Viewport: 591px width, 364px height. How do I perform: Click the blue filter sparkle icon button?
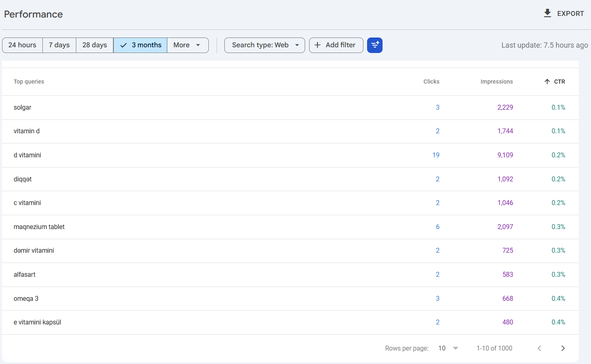coord(374,45)
